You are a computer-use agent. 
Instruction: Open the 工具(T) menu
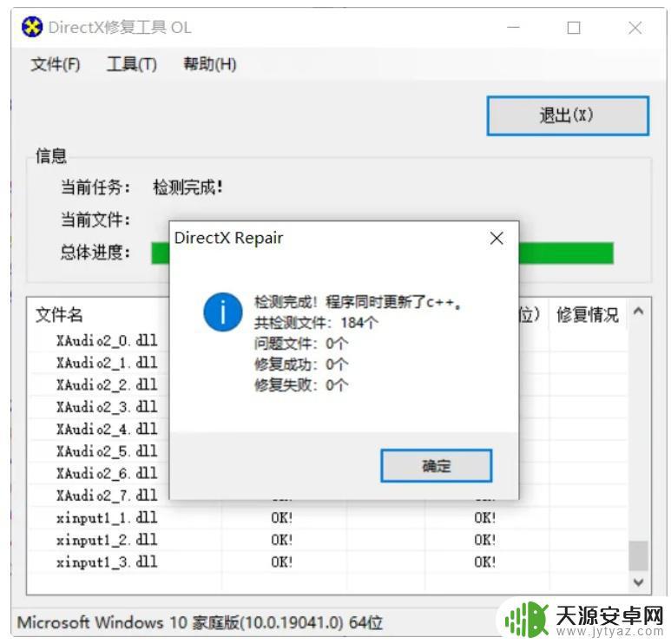coord(132,64)
